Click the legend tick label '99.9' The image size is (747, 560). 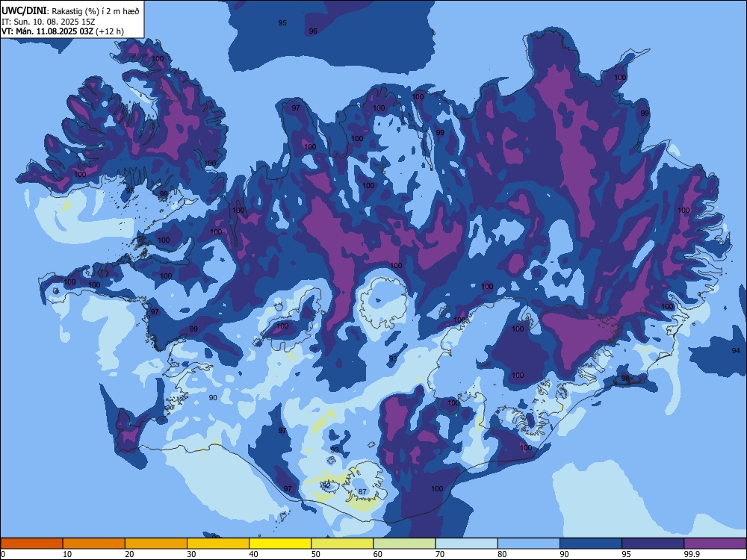(692, 554)
